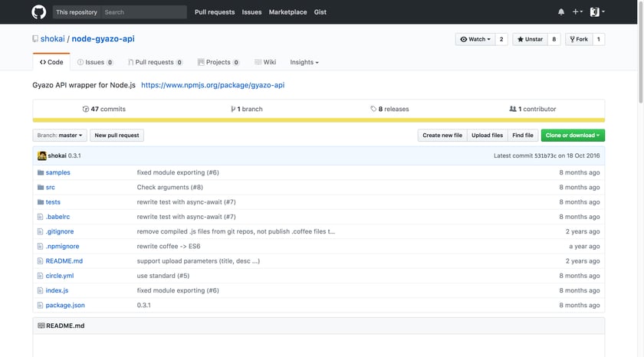The height and width of the screenshot is (357, 644).
Task: Click the .babelrc file icon
Action: 40,217
